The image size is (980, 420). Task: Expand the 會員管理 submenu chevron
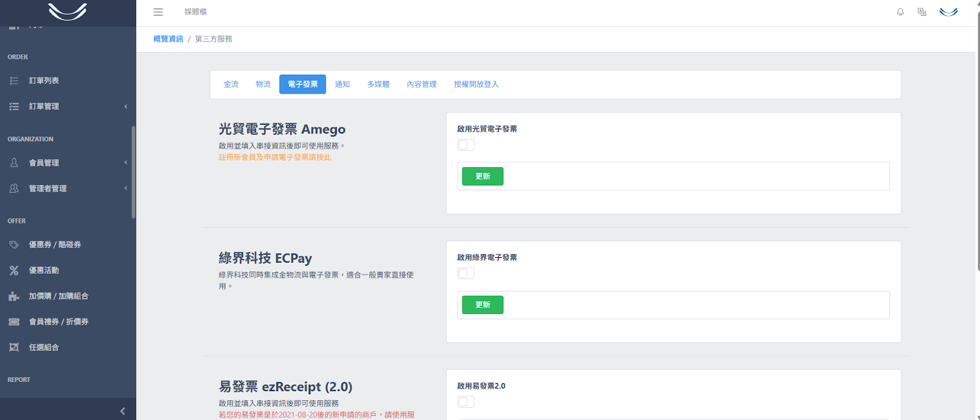click(x=126, y=163)
